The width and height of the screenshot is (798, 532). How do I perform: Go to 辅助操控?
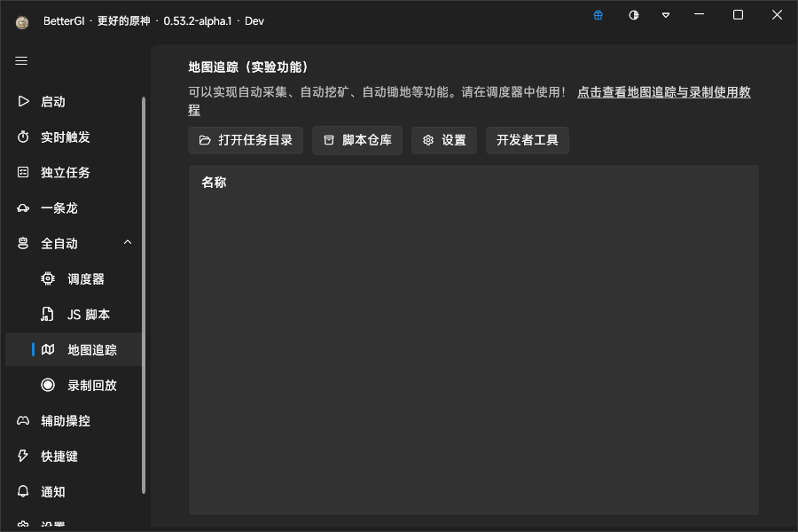click(x=74, y=421)
